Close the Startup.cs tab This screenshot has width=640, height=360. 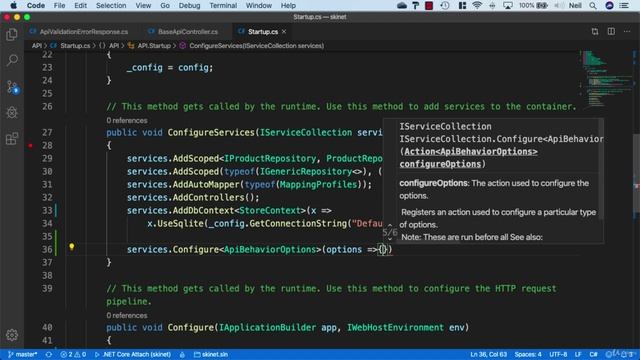pyautogui.click(x=284, y=31)
